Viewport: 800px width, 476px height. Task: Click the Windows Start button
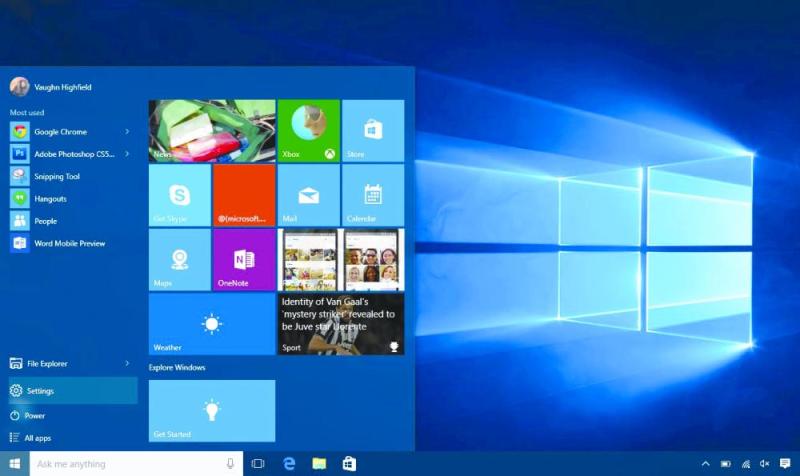point(15,463)
